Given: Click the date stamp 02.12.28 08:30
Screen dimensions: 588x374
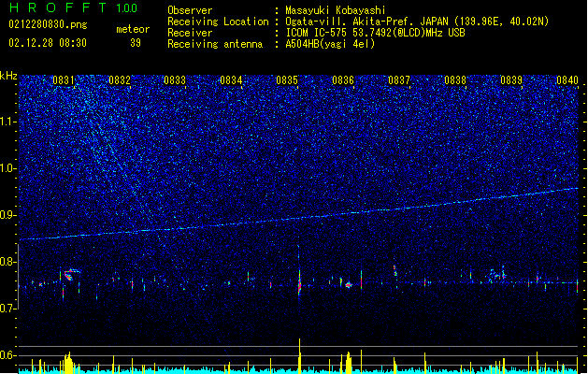Looking at the screenshot, I should (48, 42).
